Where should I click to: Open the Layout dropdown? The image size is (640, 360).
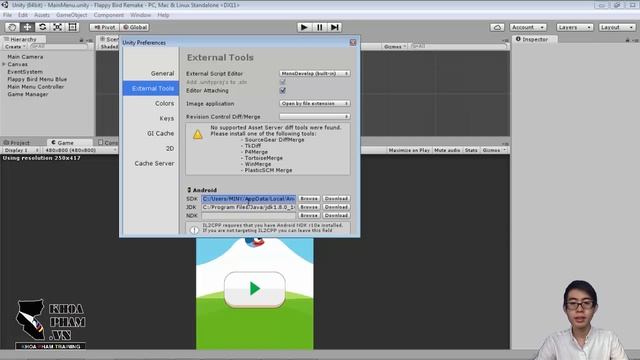pyautogui.click(x=617, y=27)
